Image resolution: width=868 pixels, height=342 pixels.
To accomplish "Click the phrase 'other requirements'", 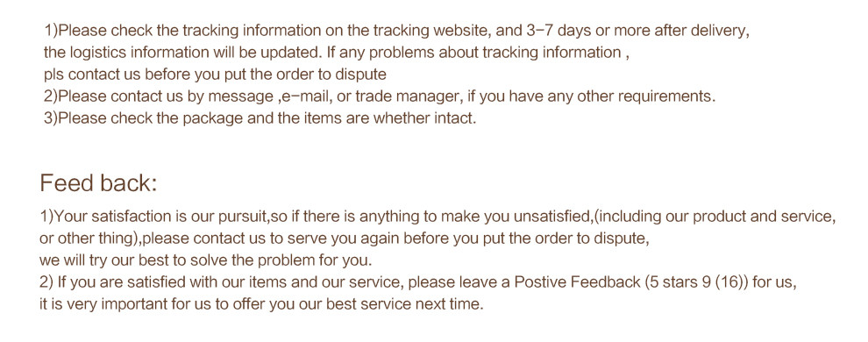I will [644, 96].
